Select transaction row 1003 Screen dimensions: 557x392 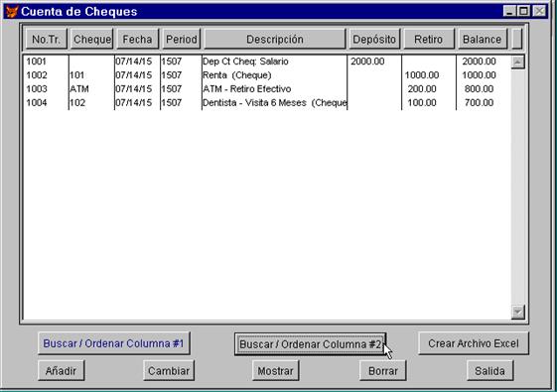coord(267,88)
